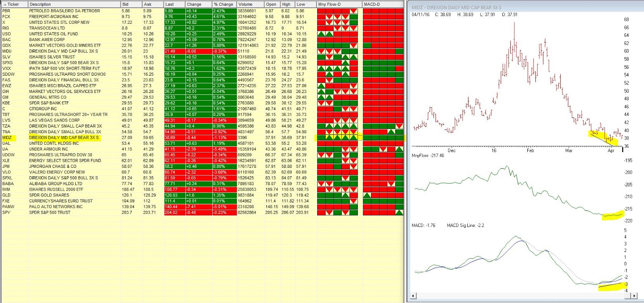644x303 pixels.
Task: Click UNDER ARMOUR INC description
Action: 49,149
